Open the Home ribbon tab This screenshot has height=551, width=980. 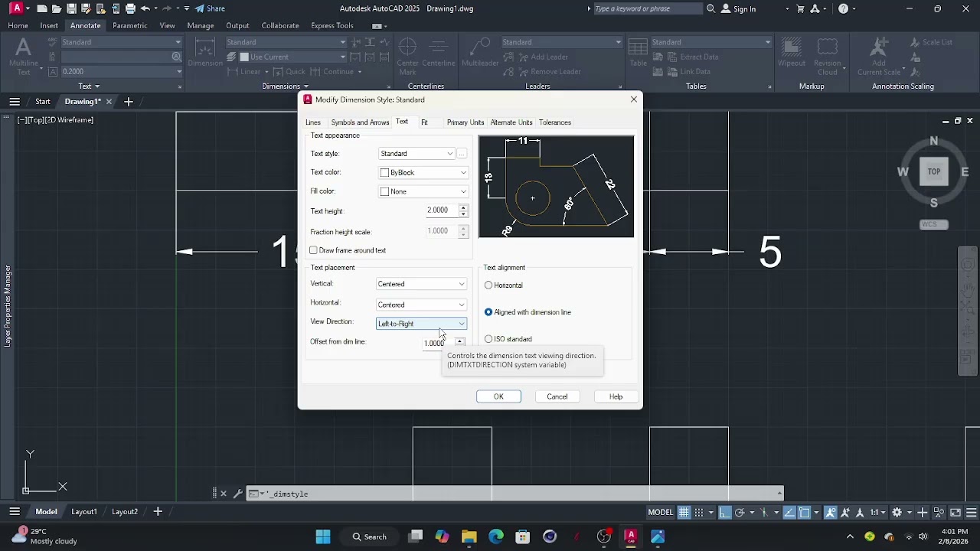pos(18,25)
